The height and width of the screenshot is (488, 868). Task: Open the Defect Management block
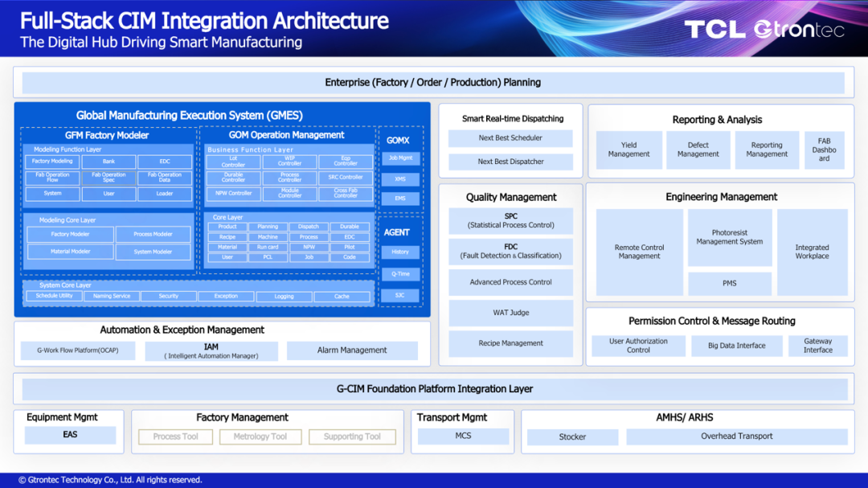(698, 150)
